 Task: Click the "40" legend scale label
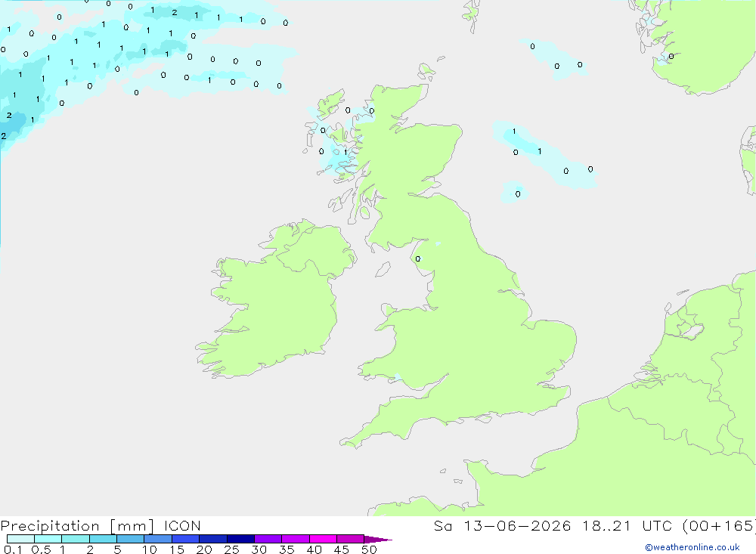pos(314,549)
